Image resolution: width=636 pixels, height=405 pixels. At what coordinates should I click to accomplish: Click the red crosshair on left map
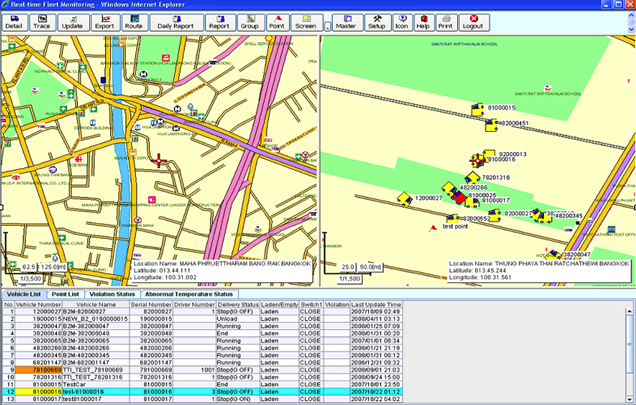159,161
